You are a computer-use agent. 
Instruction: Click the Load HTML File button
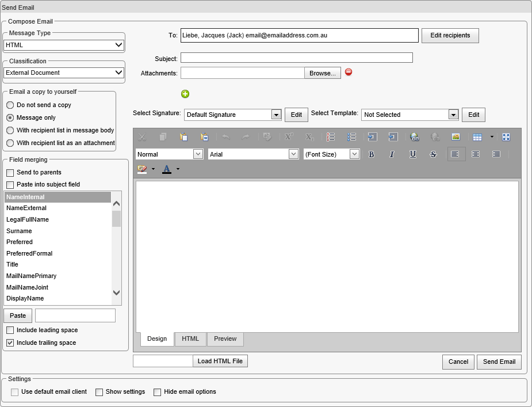coord(220,361)
